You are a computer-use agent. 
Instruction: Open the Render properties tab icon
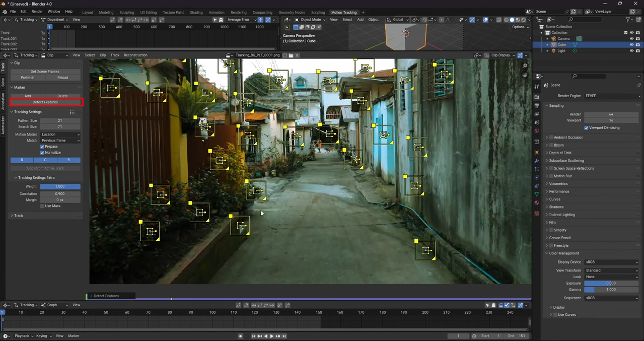[537, 97]
